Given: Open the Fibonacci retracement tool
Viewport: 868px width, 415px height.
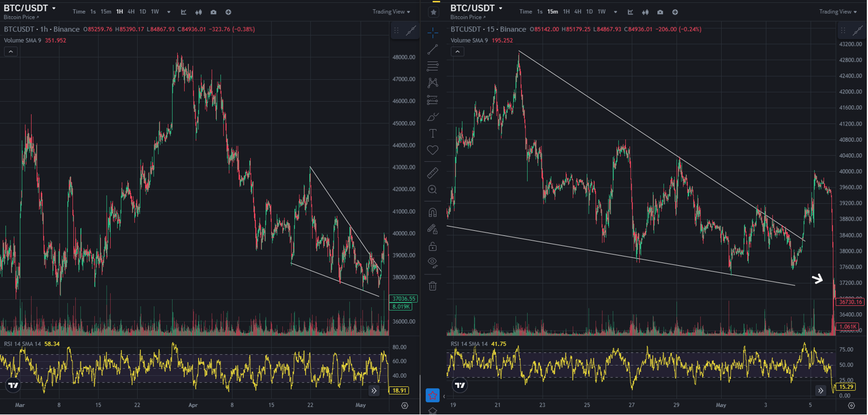Looking at the screenshot, I should [x=433, y=66].
